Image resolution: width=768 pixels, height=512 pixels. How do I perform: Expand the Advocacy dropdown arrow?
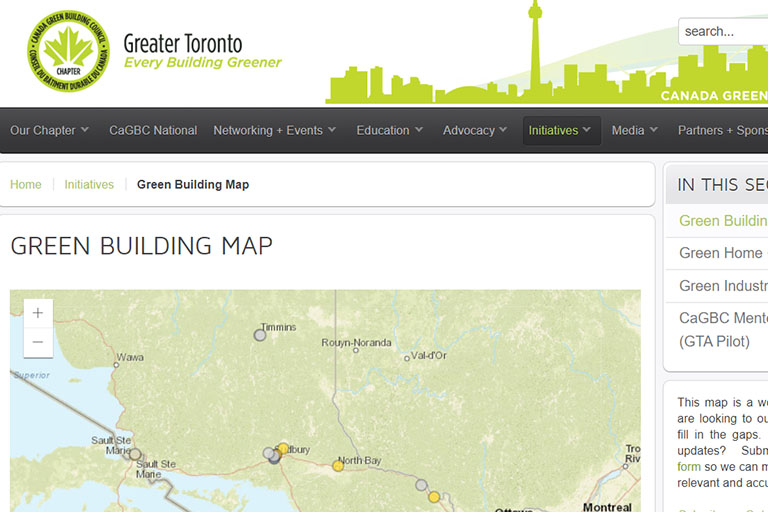[503, 130]
